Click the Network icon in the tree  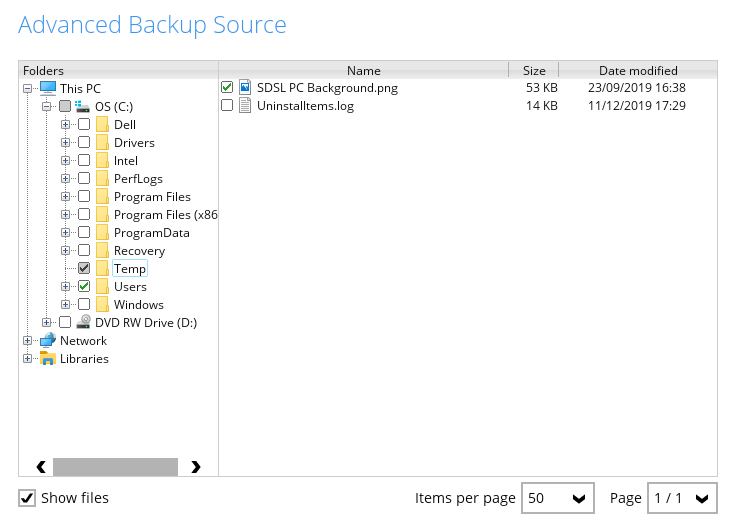[x=48, y=340]
